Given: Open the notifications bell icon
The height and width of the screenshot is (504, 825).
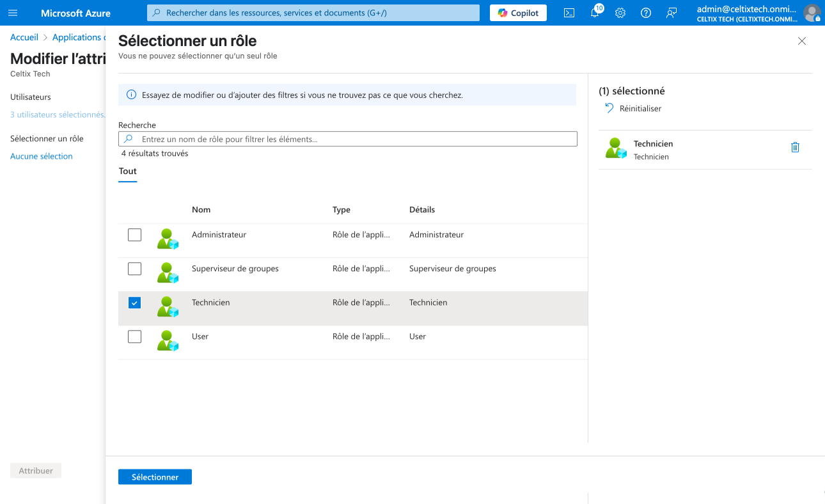Looking at the screenshot, I should pos(595,13).
